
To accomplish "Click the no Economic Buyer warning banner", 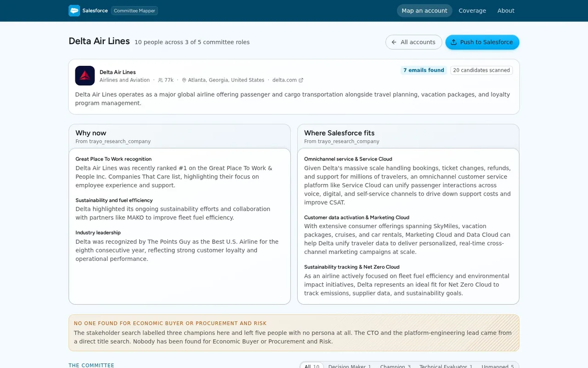I will point(294,333).
